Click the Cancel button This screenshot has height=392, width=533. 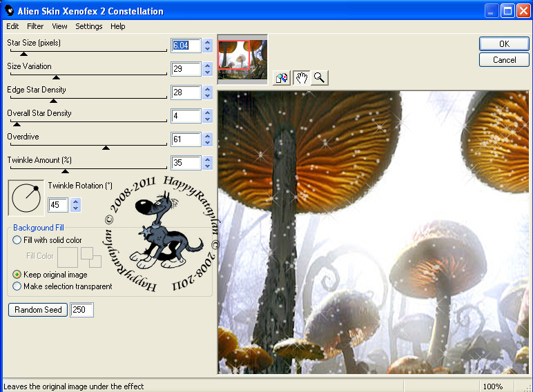504,60
